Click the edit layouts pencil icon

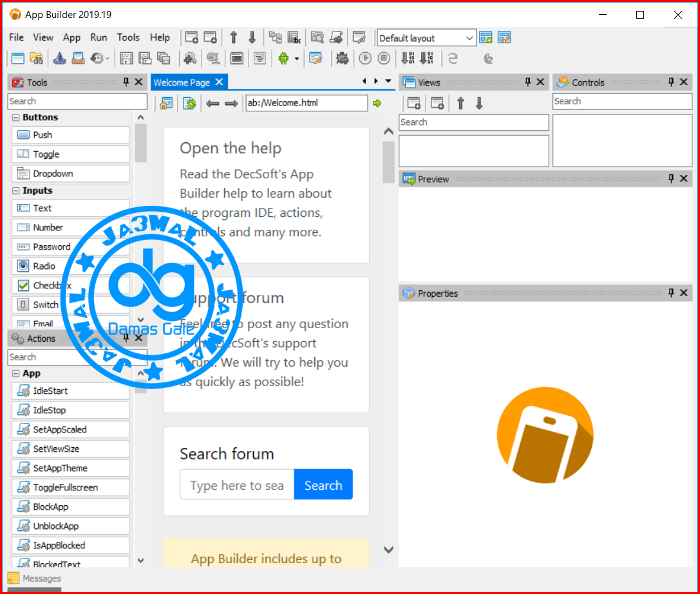click(504, 37)
